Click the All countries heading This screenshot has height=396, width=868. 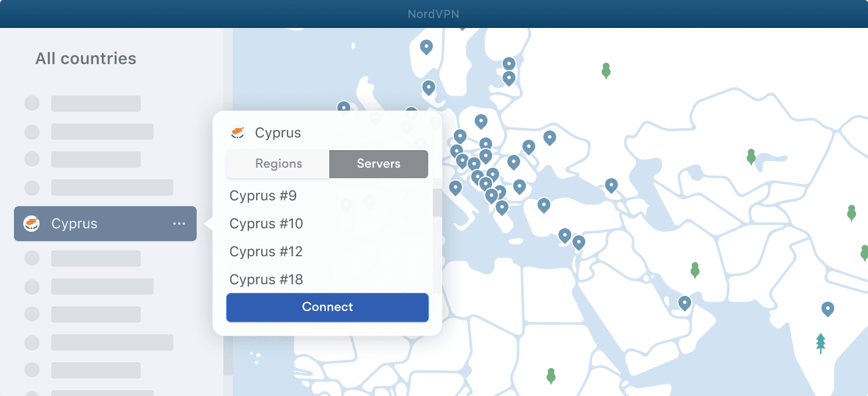pyautogui.click(x=86, y=58)
